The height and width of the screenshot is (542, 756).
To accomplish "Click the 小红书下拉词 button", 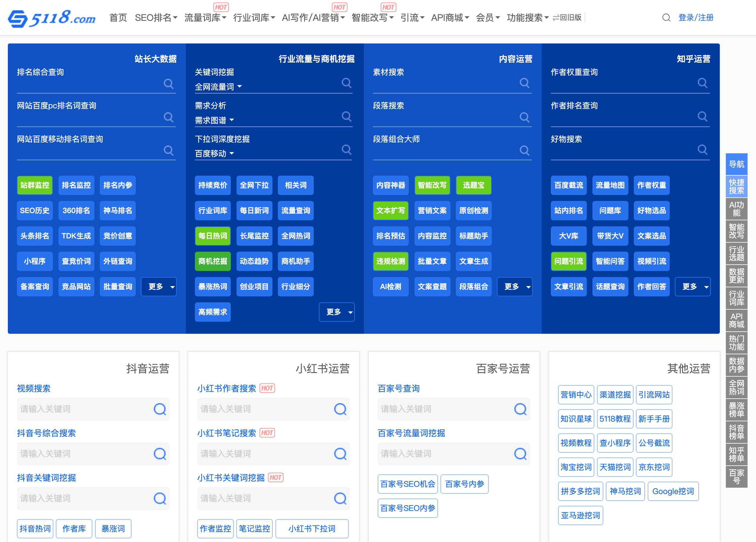I will [312, 529].
